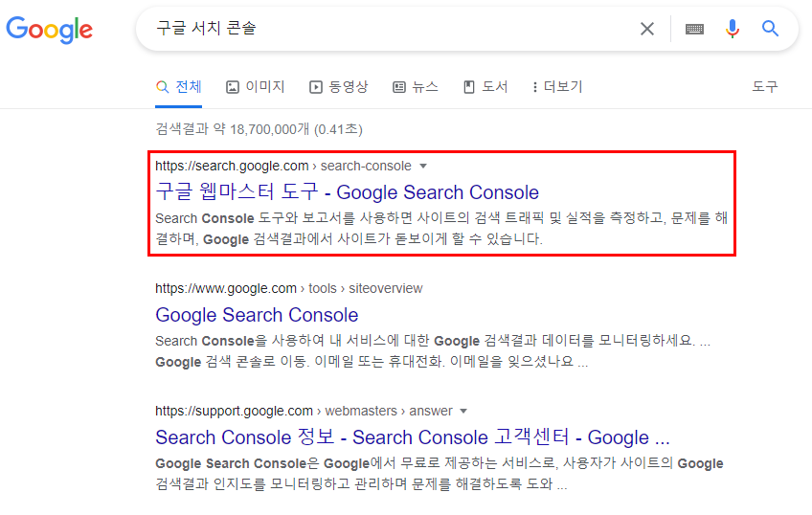Click the blue magnifier search button
The width and height of the screenshot is (812, 515).
click(x=770, y=29)
